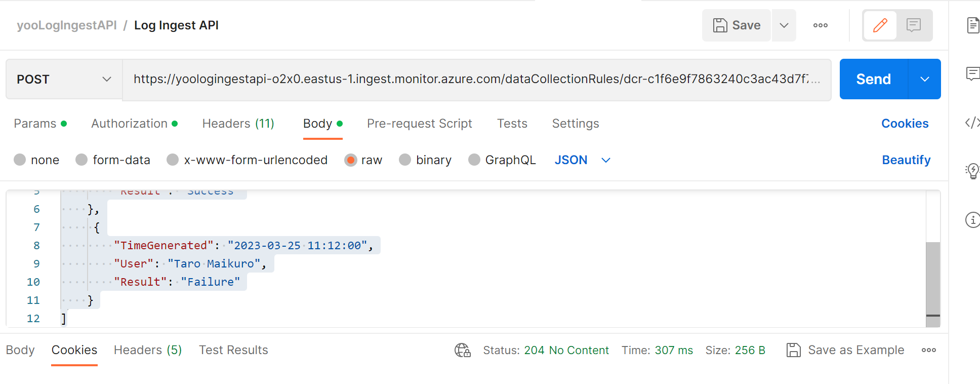Open the Test Results response tab
This screenshot has width=980, height=384.
233,350
